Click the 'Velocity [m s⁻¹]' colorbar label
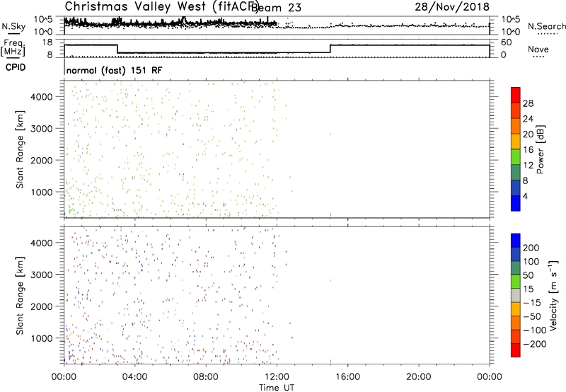This screenshot has width=566, height=392. pyautogui.click(x=553, y=295)
